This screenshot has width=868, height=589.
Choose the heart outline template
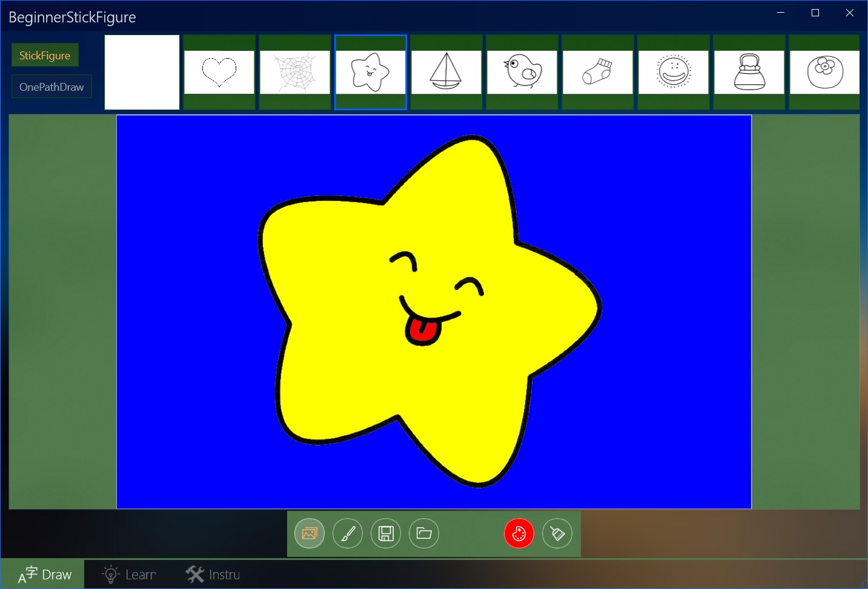coord(219,72)
